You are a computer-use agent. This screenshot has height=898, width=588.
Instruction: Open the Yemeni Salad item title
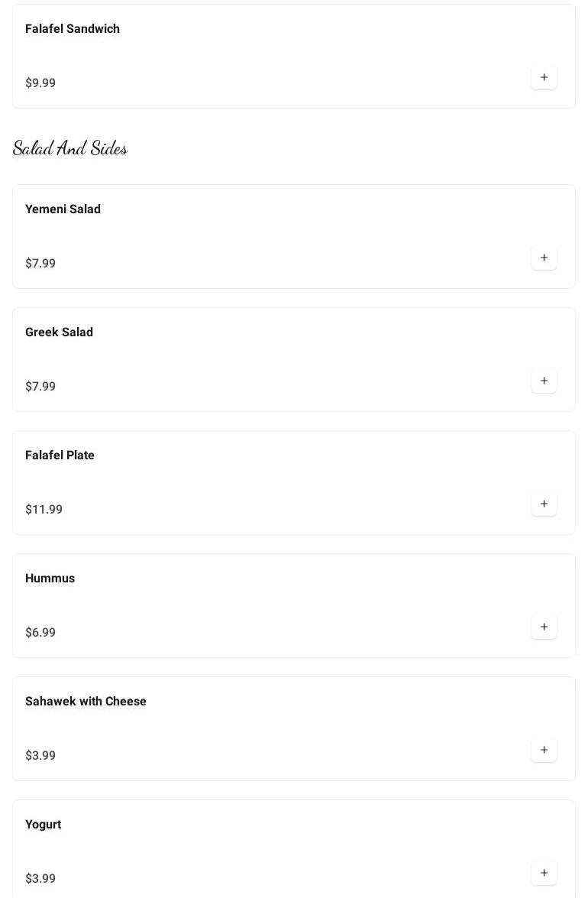pyautogui.click(x=63, y=209)
